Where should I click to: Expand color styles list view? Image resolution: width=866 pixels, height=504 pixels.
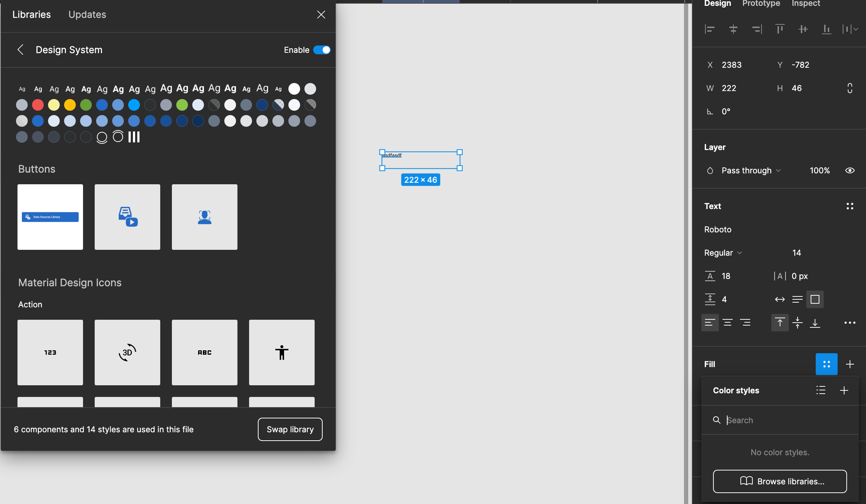coord(821,390)
